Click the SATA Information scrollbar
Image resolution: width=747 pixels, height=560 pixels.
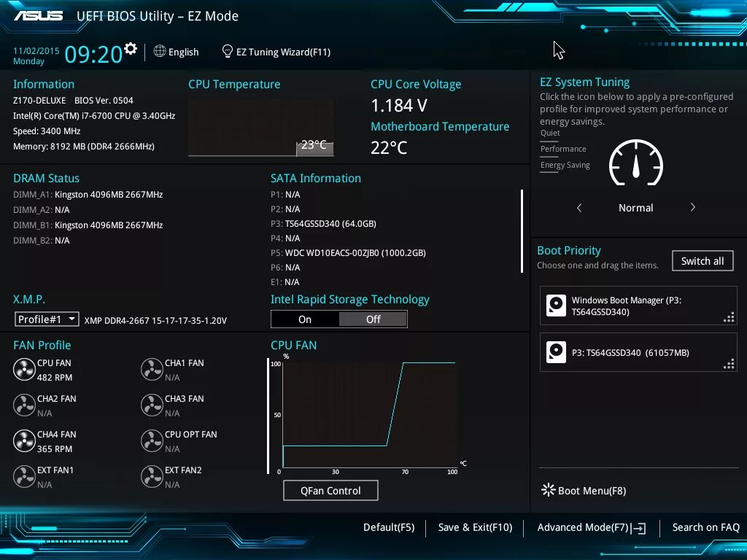tap(522, 231)
